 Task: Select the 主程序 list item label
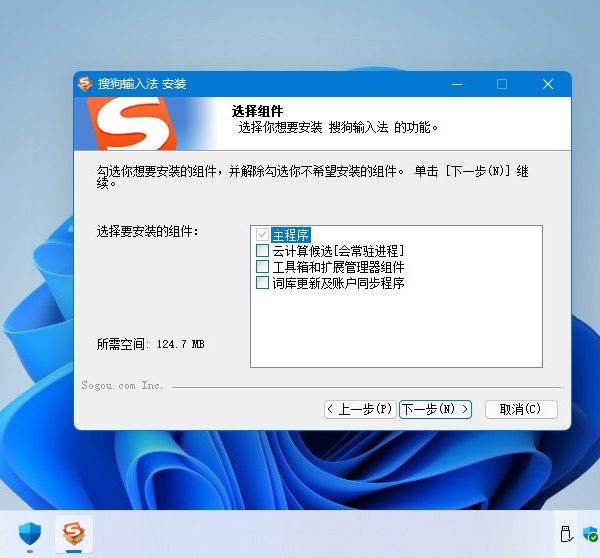[x=291, y=235]
